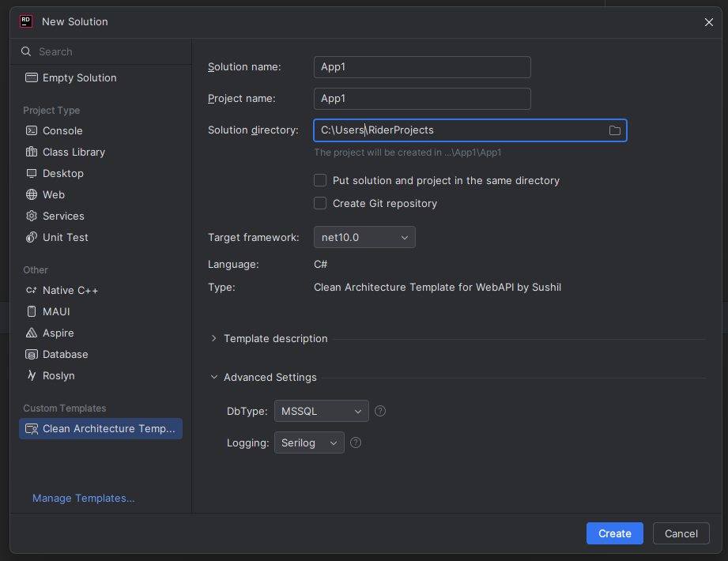The image size is (728, 561).
Task: Click the Logging help question-mark icon
Action: [356, 442]
